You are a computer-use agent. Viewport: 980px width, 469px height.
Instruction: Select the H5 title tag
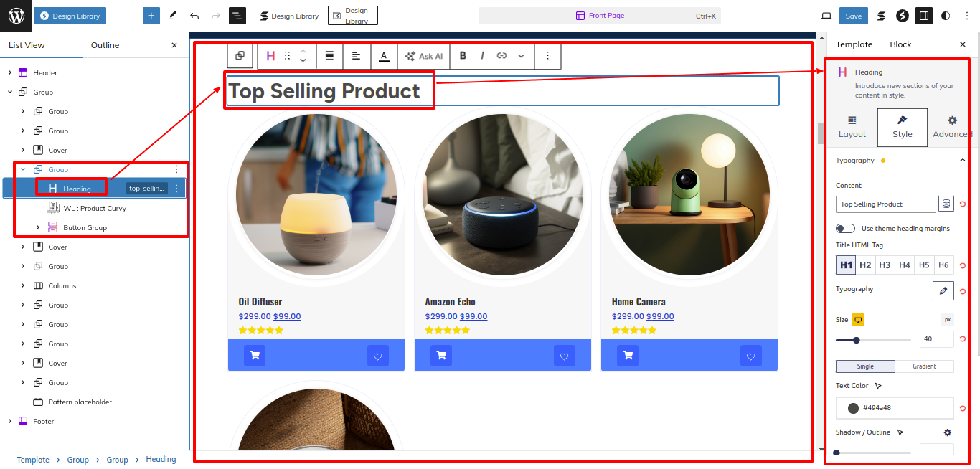(x=924, y=265)
